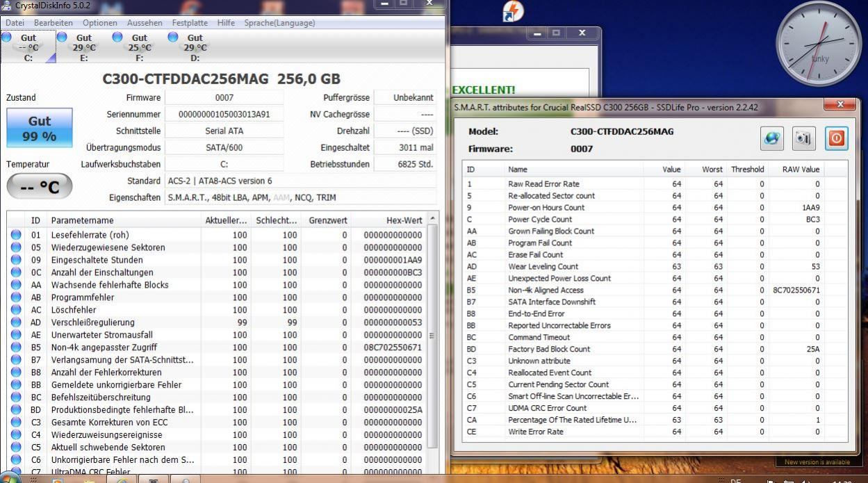
Task: Click the status circle for Gemeldete unkorrigierbare Fehler
Action: click(16, 385)
